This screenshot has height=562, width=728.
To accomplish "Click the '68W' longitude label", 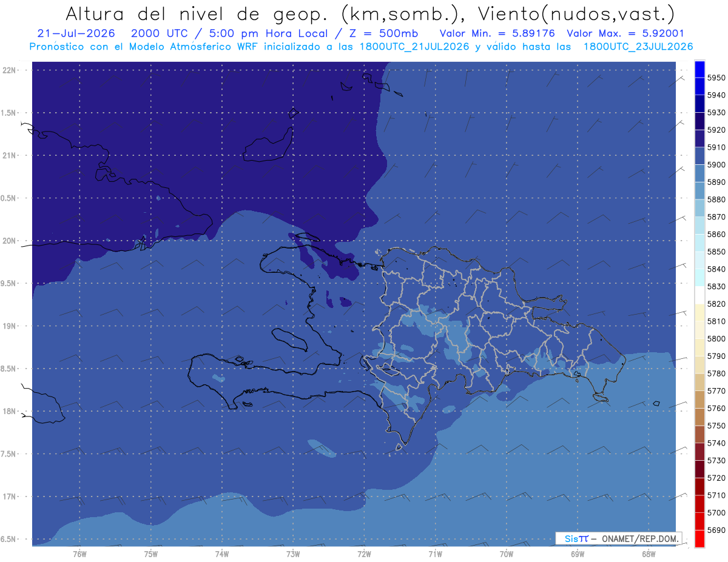I will coord(649,554).
